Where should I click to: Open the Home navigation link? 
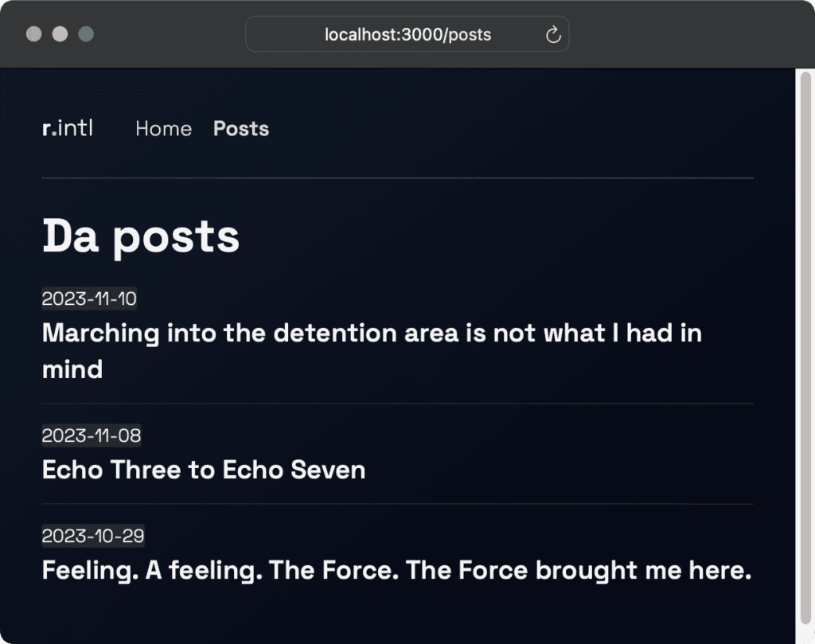[x=163, y=128]
